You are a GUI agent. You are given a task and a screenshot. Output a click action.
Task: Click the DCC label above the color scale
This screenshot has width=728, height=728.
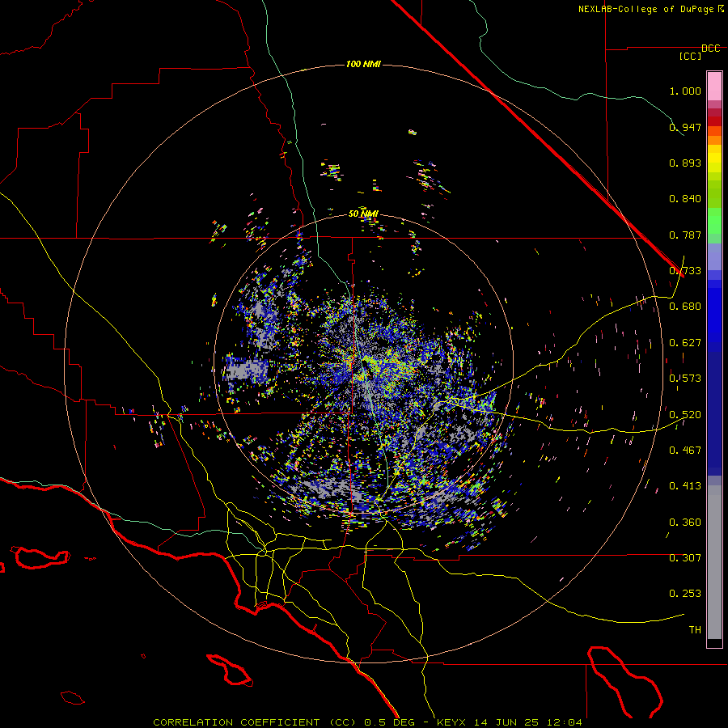tap(710, 49)
